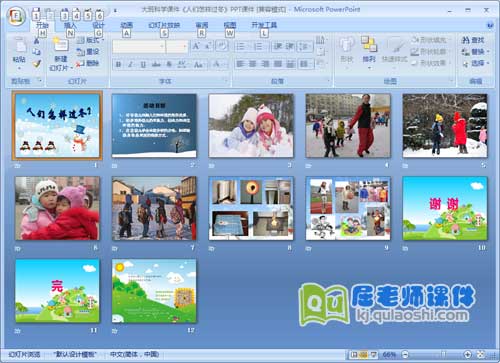The height and width of the screenshot is (363, 500).
Task: Click the 删除 delete slide button
Action: tap(88, 63)
